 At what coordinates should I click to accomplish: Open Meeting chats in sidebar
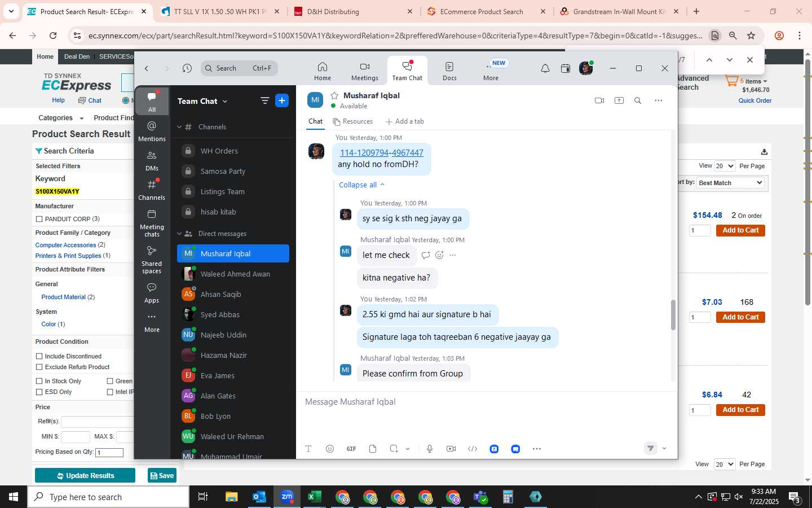152,222
